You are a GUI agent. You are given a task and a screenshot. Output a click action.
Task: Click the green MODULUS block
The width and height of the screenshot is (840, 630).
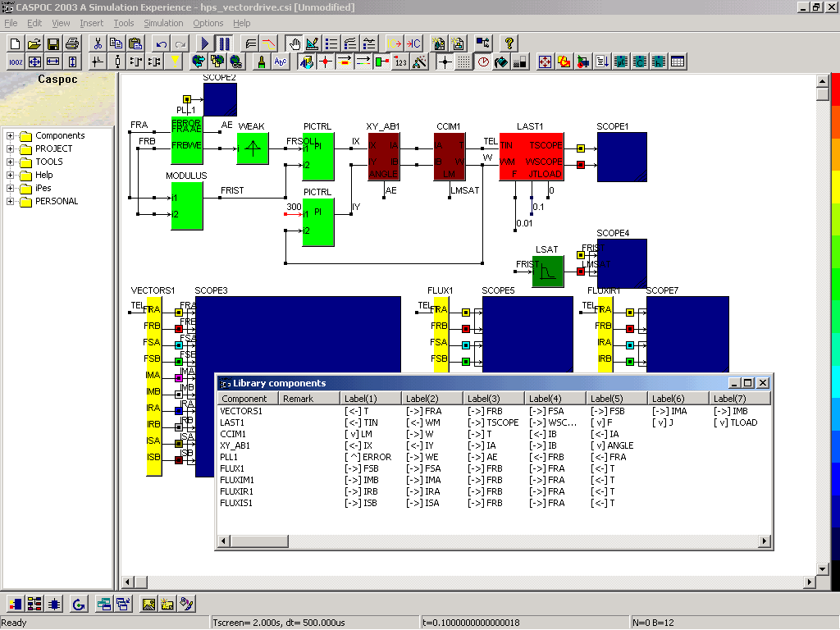[x=187, y=206]
